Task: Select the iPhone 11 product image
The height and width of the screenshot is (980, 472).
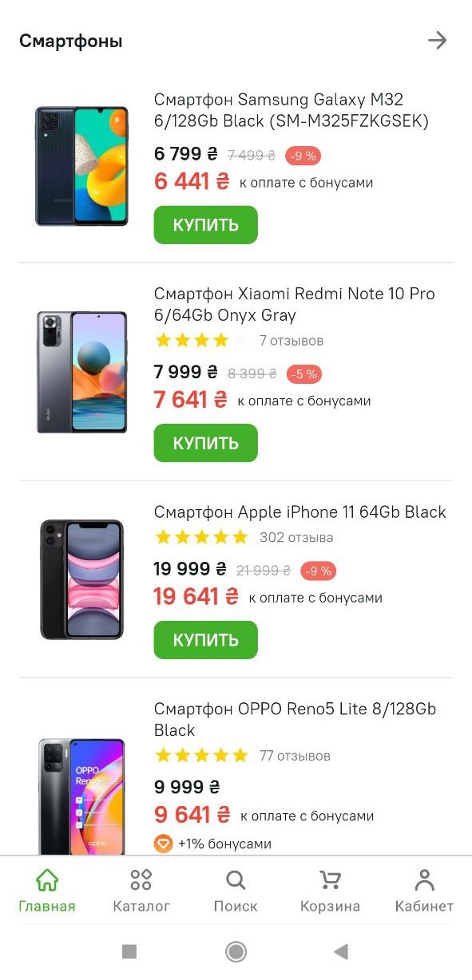Action: tap(81, 579)
